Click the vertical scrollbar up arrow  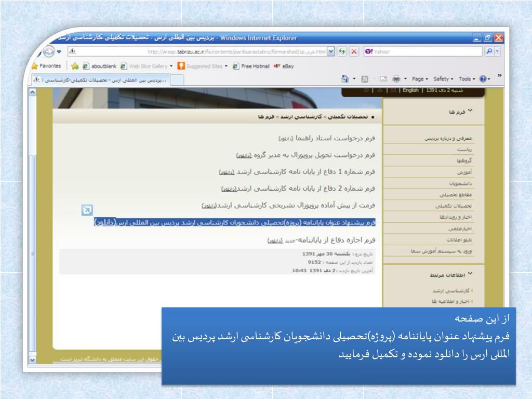pyautogui.click(x=33, y=92)
